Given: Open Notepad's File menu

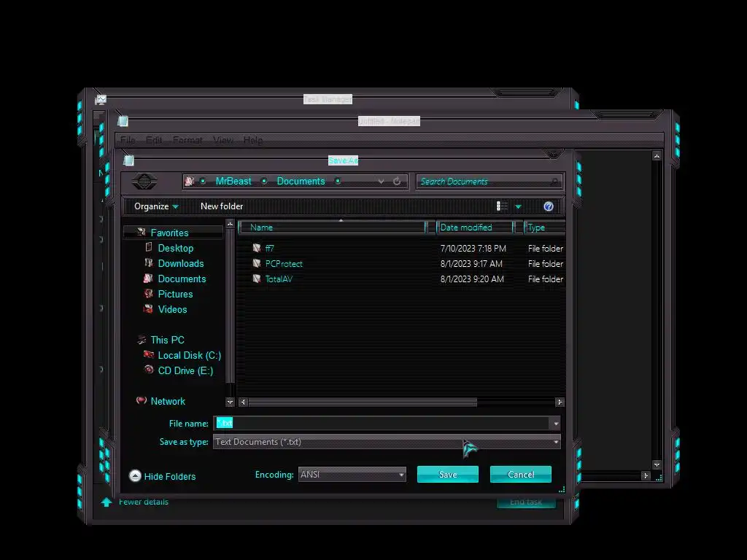Looking at the screenshot, I should tap(128, 140).
